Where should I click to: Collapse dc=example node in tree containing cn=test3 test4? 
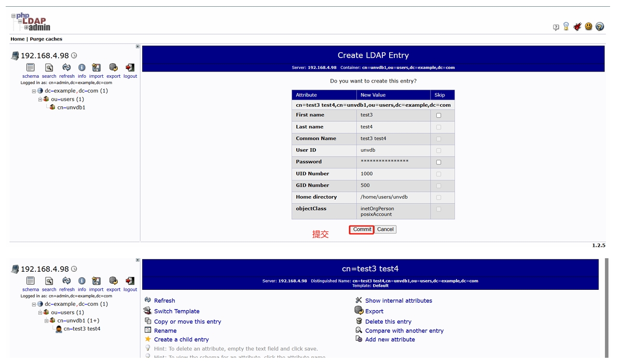click(34, 304)
